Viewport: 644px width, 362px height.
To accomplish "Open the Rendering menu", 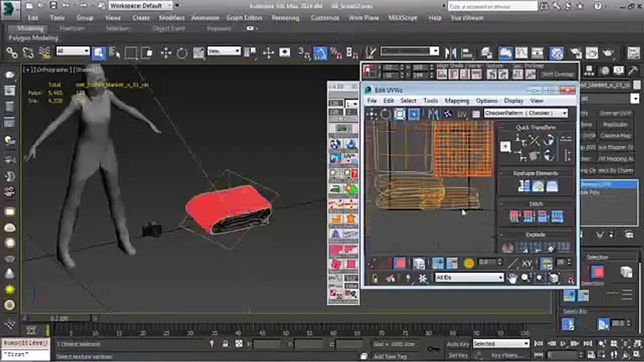I will tap(285, 18).
